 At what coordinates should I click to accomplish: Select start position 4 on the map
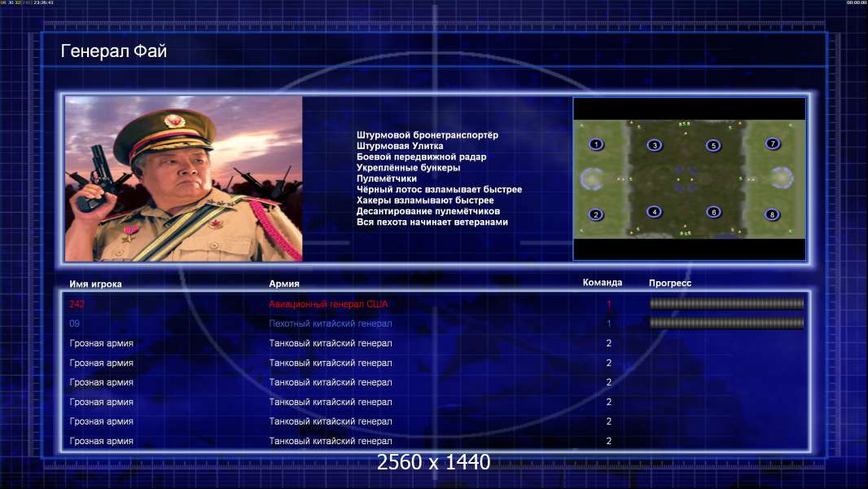pyautogui.click(x=655, y=212)
